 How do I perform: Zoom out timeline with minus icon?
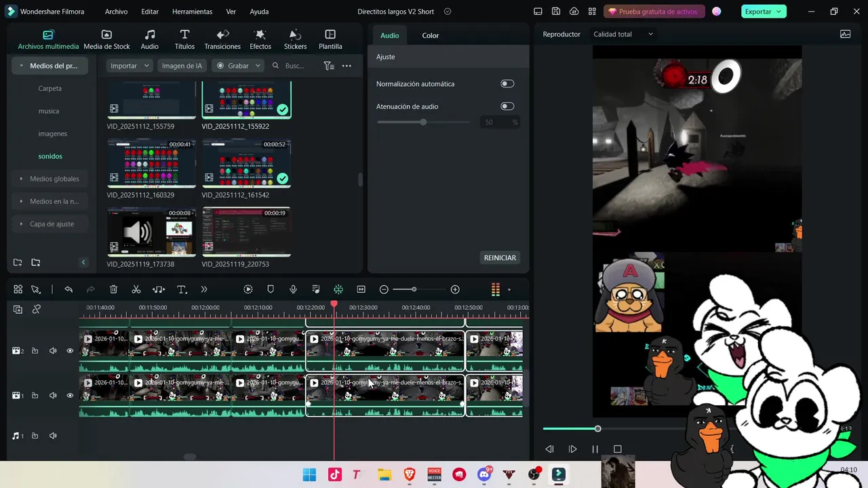coord(384,289)
